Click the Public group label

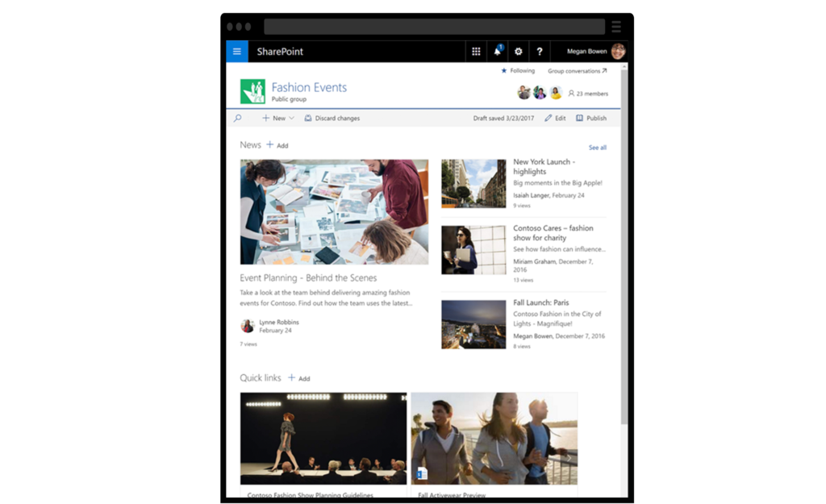289,99
